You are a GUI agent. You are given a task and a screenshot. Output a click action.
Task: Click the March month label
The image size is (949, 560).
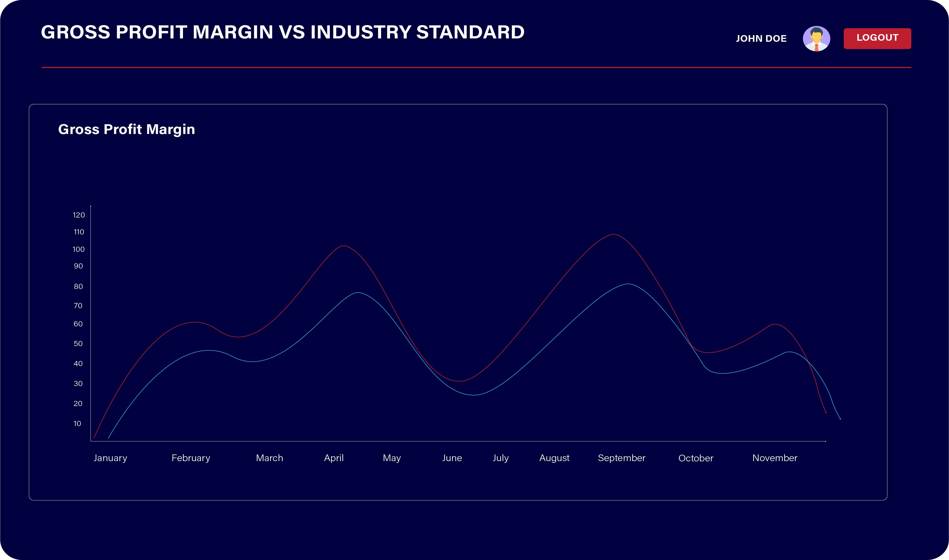(269, 458)
